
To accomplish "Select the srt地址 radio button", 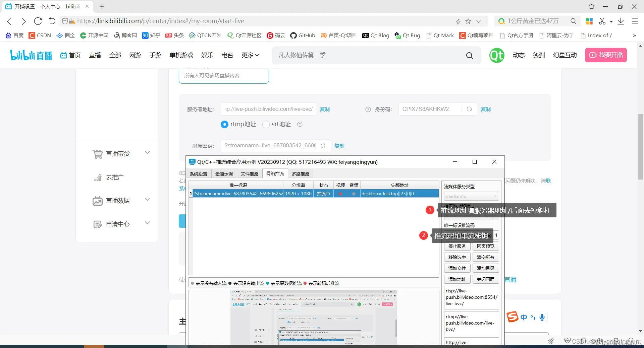I will coord(266,124).
